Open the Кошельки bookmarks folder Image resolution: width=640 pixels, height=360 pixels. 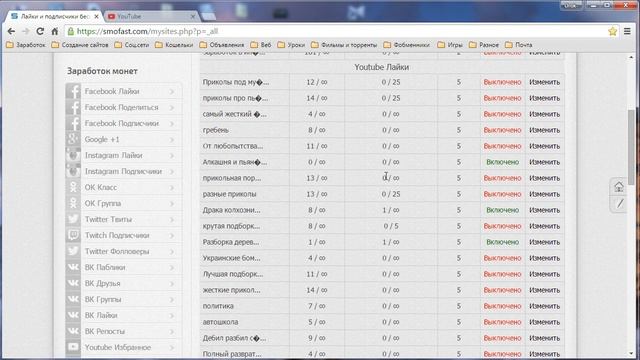(x=174, y=45)
